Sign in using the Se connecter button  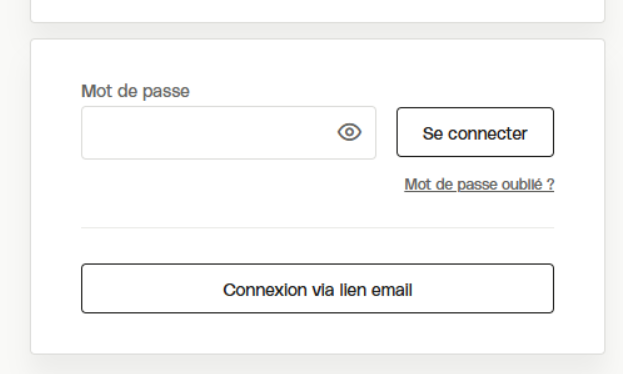coord(475,132)
